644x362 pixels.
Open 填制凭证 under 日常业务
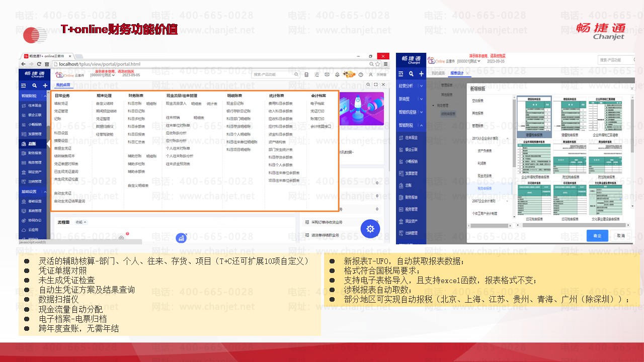pos(61,104)
